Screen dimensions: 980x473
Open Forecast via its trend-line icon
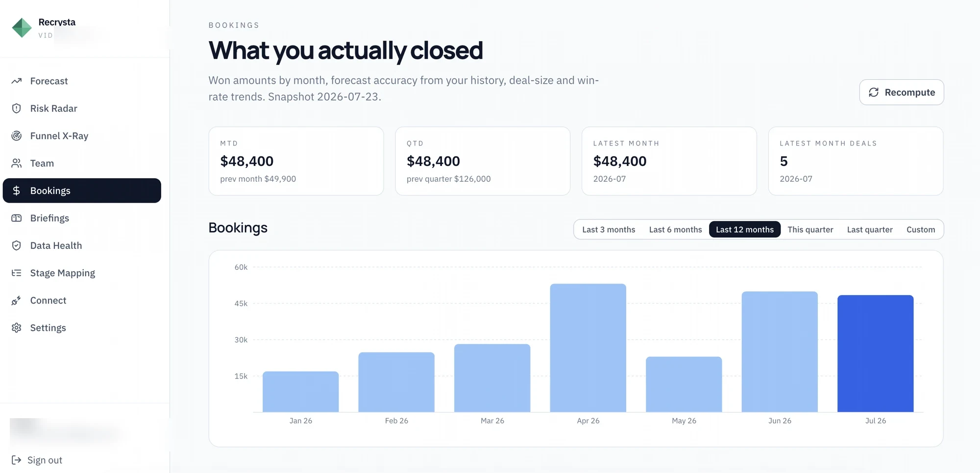tap(17, 81)
